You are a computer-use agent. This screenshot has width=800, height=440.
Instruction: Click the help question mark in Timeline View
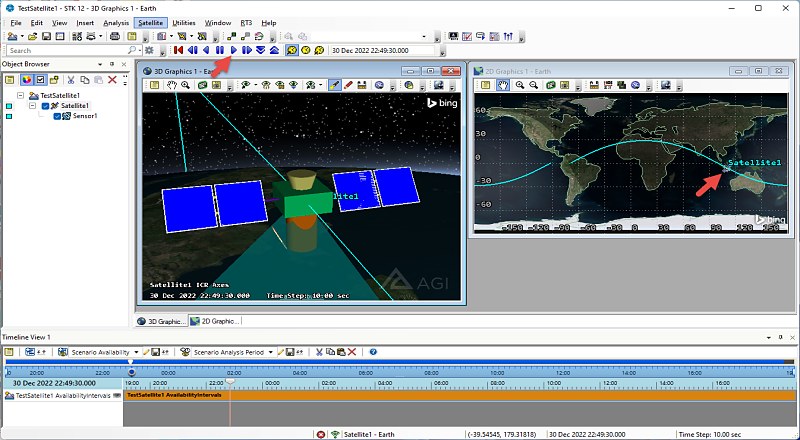coord(373,352)
